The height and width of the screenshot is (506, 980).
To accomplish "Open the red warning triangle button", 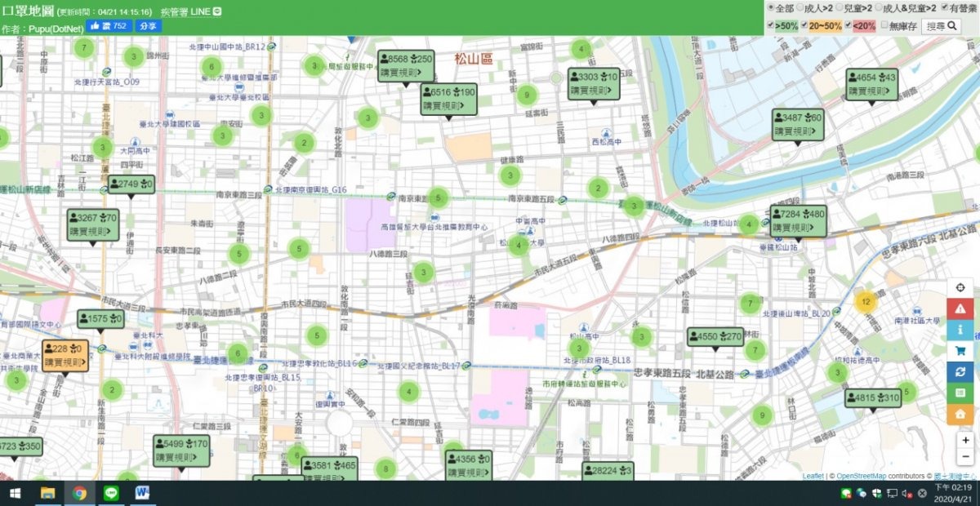I will (x=960, y=308).
